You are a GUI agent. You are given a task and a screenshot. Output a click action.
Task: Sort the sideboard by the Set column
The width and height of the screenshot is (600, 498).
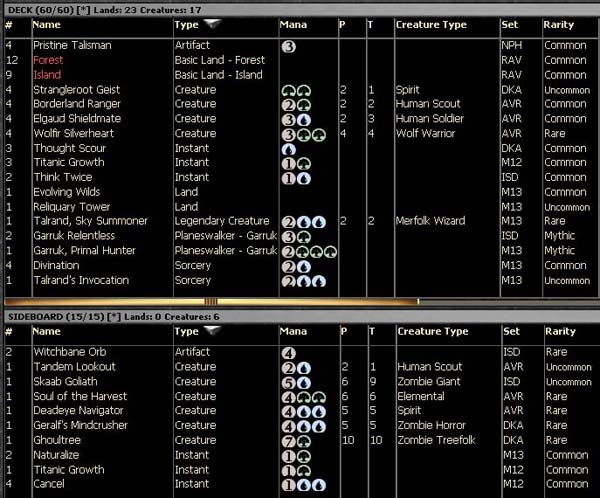pos(511,331)
